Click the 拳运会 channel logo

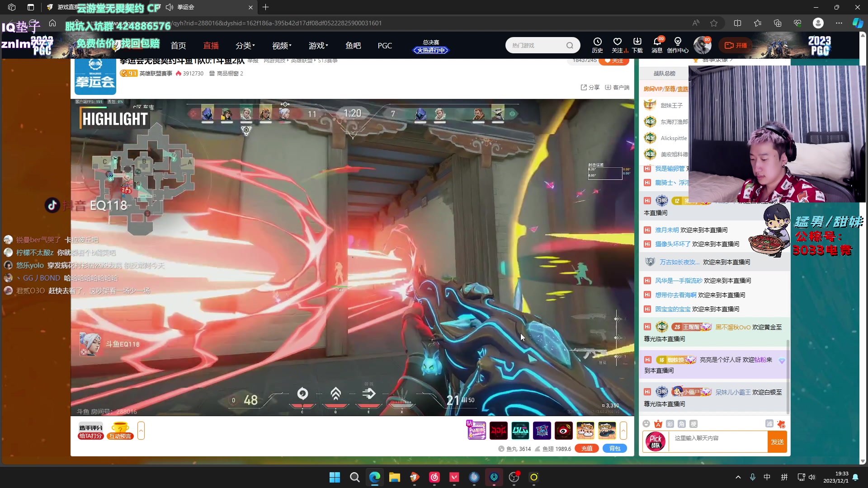tap(95, 76)
